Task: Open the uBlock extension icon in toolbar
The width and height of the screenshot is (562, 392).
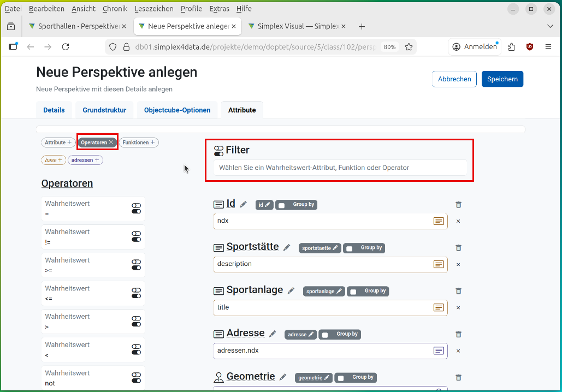Action: 529,47
